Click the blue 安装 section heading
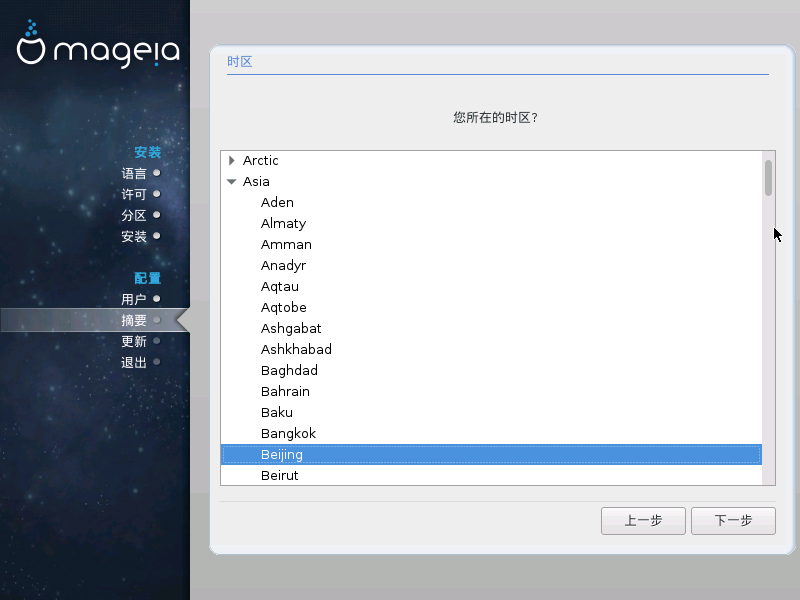This screenshot has width=800, height=600. (147, 152)
